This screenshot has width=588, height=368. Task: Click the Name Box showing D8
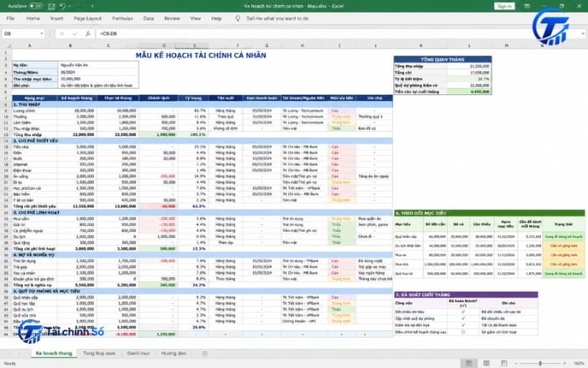point(20,34)
